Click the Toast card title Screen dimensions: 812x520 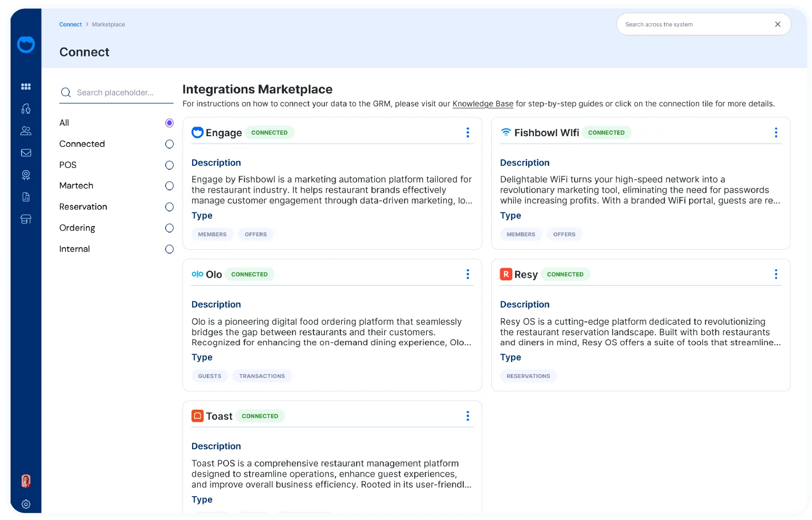pos(219,416)
